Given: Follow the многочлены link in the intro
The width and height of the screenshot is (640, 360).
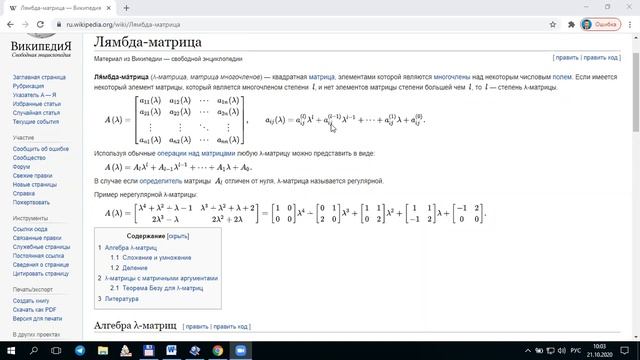Looking at the screenshot, I should pos(452,77).
